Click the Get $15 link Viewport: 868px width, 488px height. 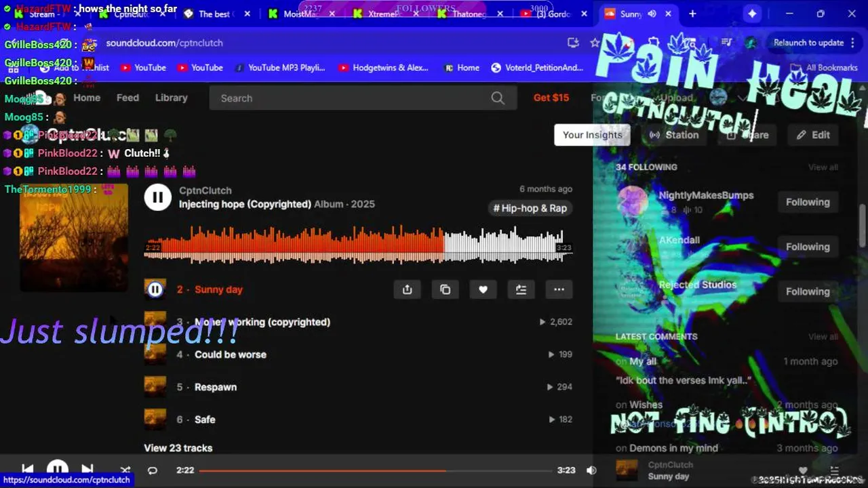point(551,98)
